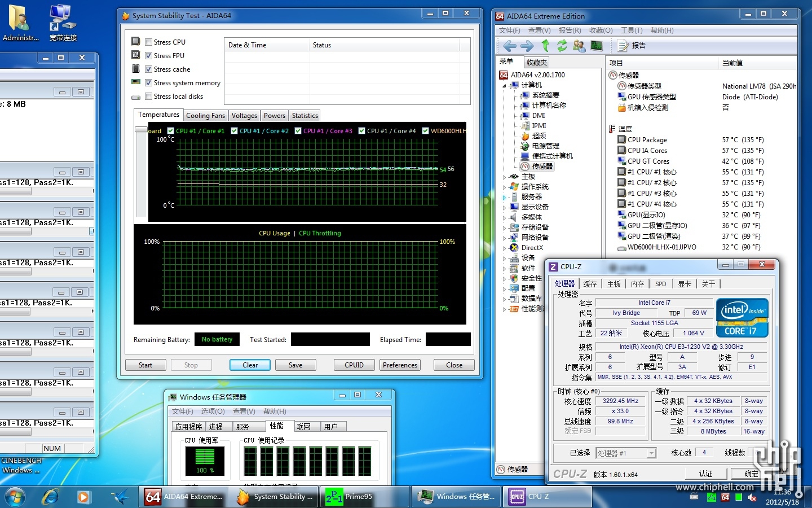Click the AIDA64 forward arrow toolbar icon
This screenshot has width=812, height=508.
click(527, 46)
